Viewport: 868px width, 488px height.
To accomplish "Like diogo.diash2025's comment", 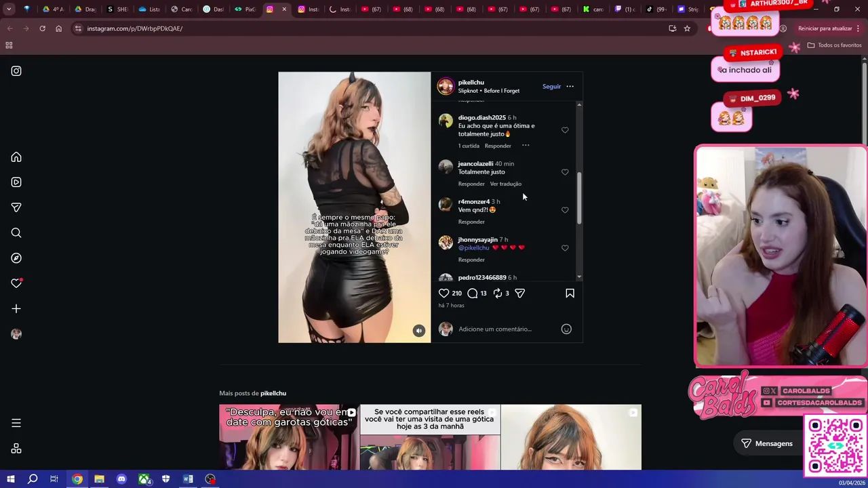I will tap(565, 130).
